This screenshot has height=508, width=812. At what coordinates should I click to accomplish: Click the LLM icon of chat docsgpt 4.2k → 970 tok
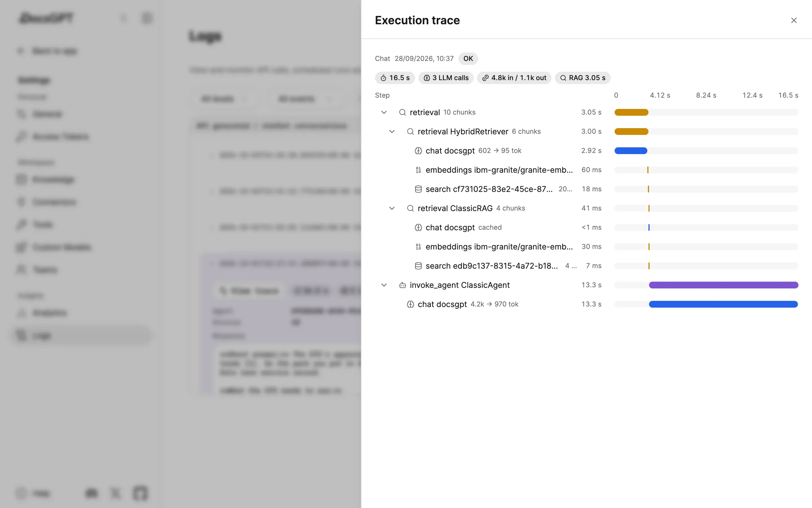point(410,305)
